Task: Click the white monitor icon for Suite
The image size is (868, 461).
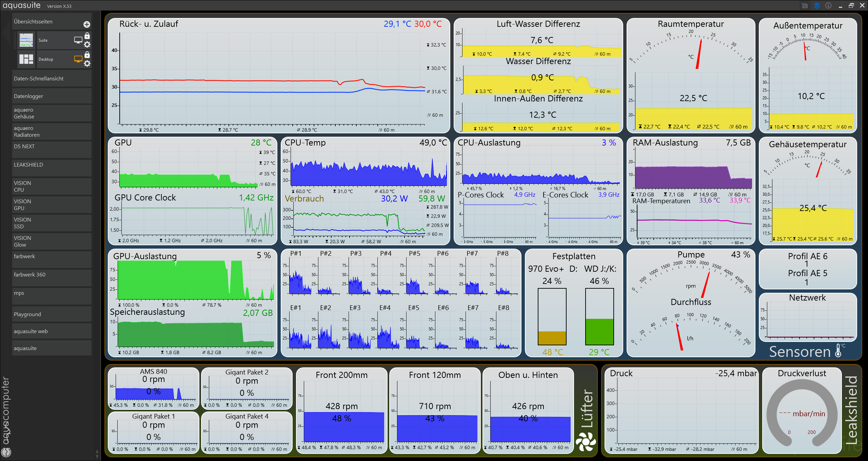Action: [x=78, y=40]
